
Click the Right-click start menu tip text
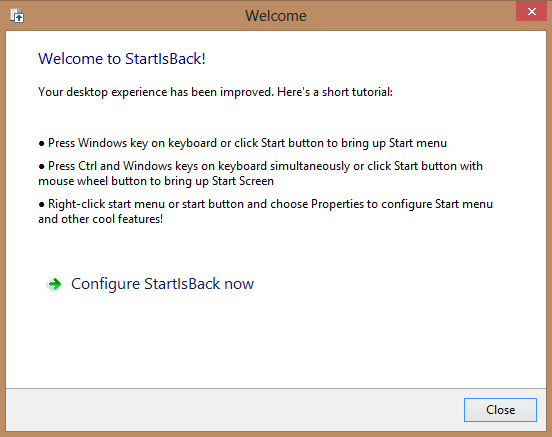point(265,211)
